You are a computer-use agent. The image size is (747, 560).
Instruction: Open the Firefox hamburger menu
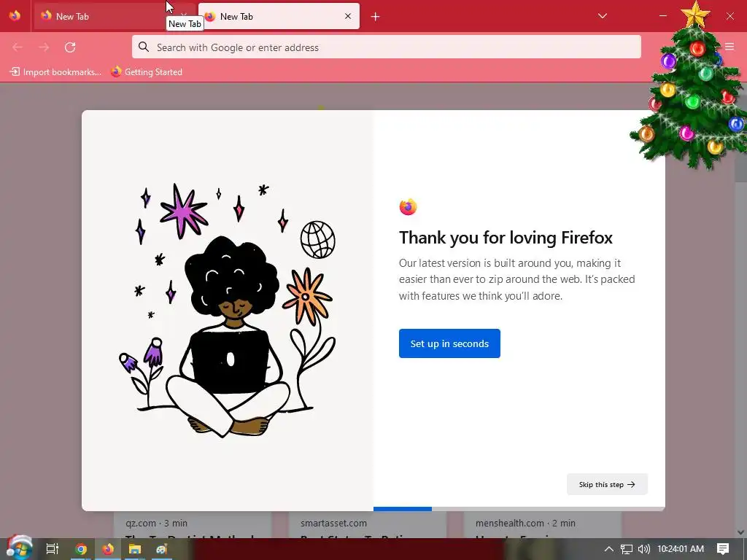[729, 47]
